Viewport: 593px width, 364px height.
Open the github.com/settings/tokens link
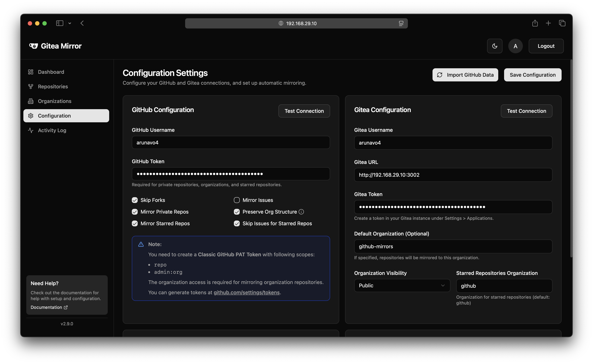[x=246, y=292]
